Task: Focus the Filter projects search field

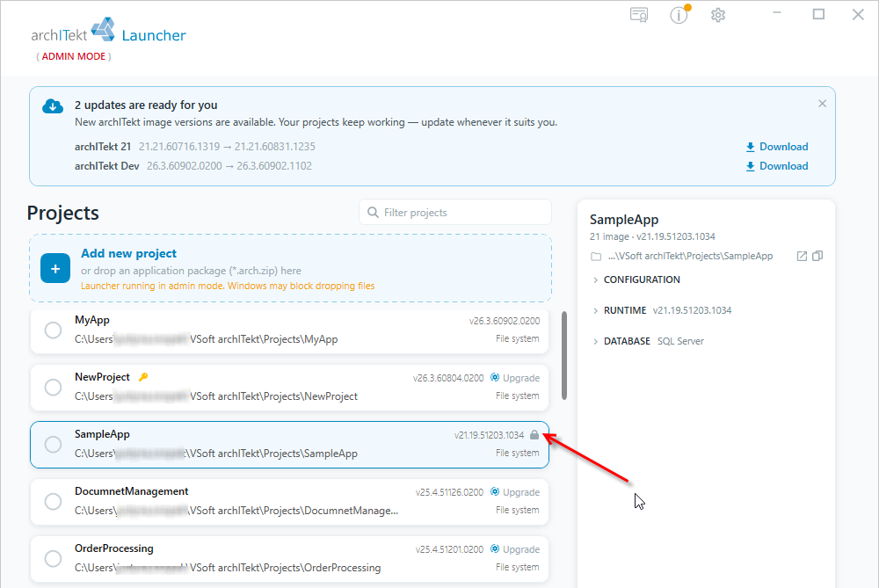Action: (455, 213)
